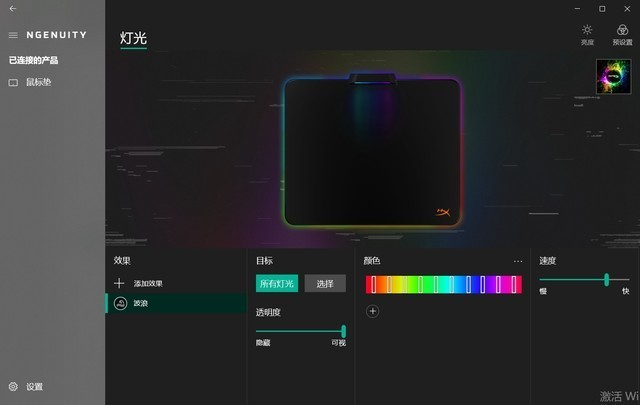The height and width of the screenshot is (405, 640).
Task: Open the 颜色 three-dots more options
Action: click(518, 261)
